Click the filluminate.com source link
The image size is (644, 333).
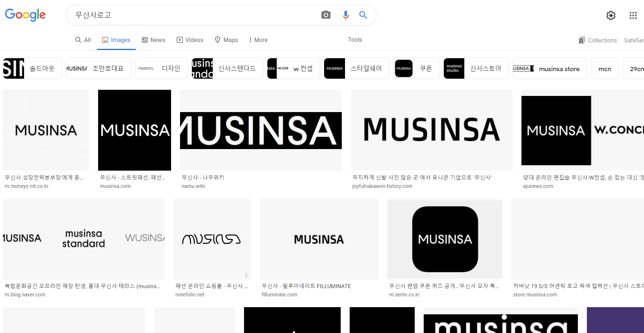(279, 295)
